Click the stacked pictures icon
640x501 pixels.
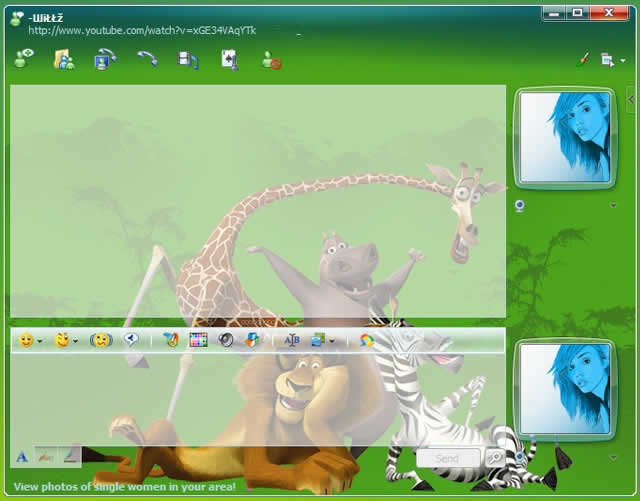[318, 340]
